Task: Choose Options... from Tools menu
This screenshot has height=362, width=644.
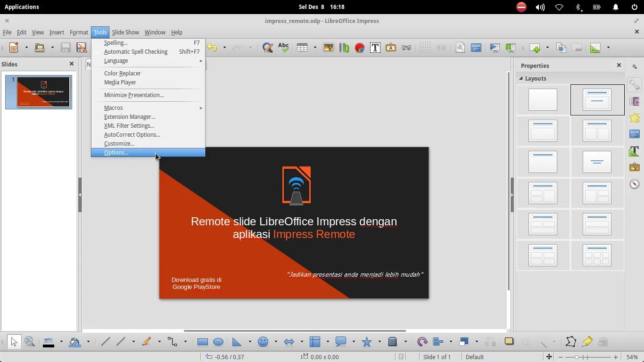Action: [x=148, y=153]
